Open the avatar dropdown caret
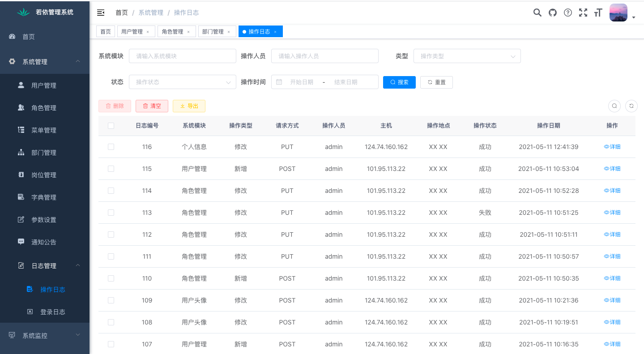 (634, 18)
